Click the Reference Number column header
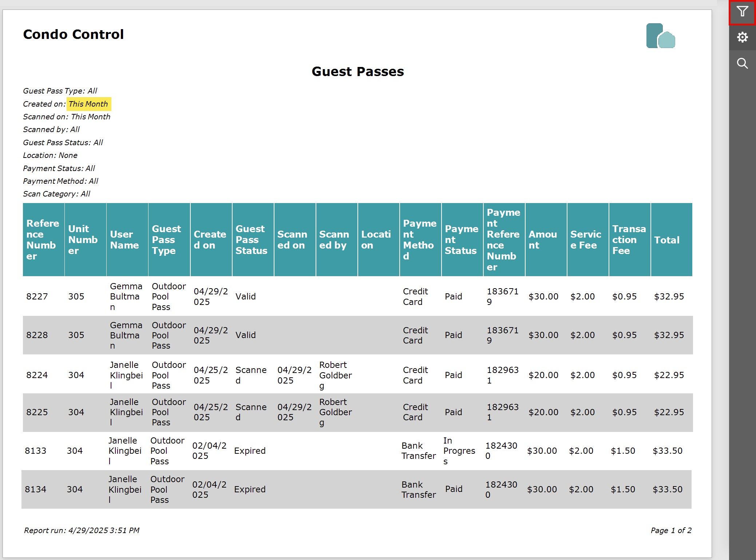756x560 pixels. tap(43, 239)
